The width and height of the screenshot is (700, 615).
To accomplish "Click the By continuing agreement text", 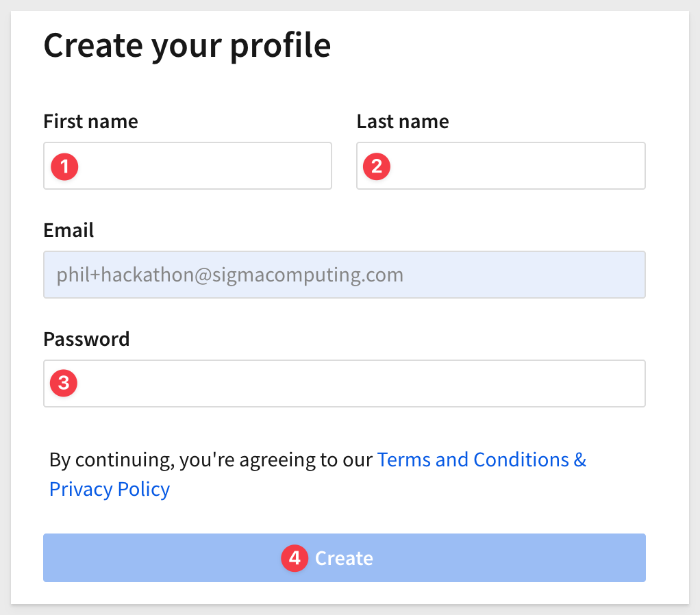I will 211,460.
